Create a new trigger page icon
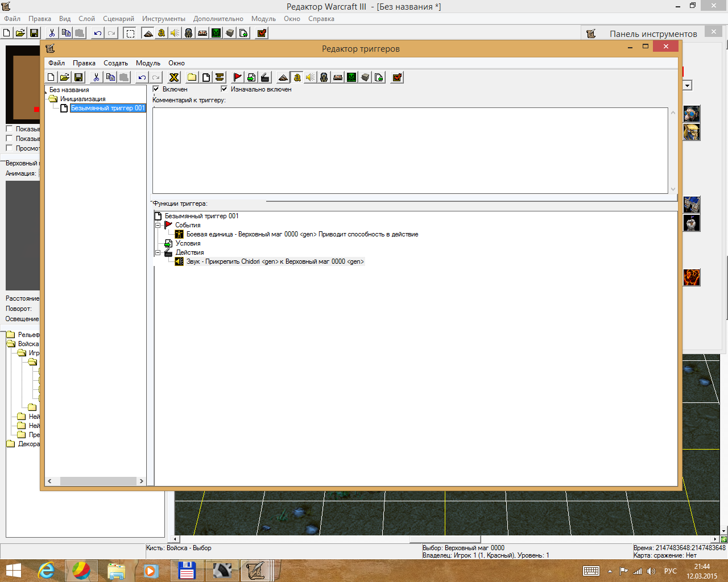Image resolution: width=728 pixels, height=582 pixels. (206, 77)
